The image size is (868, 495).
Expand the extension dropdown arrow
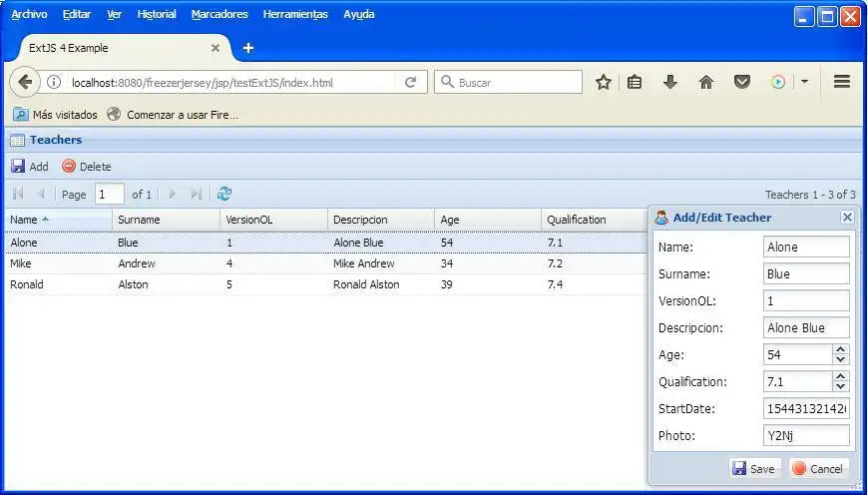point(804,82)
